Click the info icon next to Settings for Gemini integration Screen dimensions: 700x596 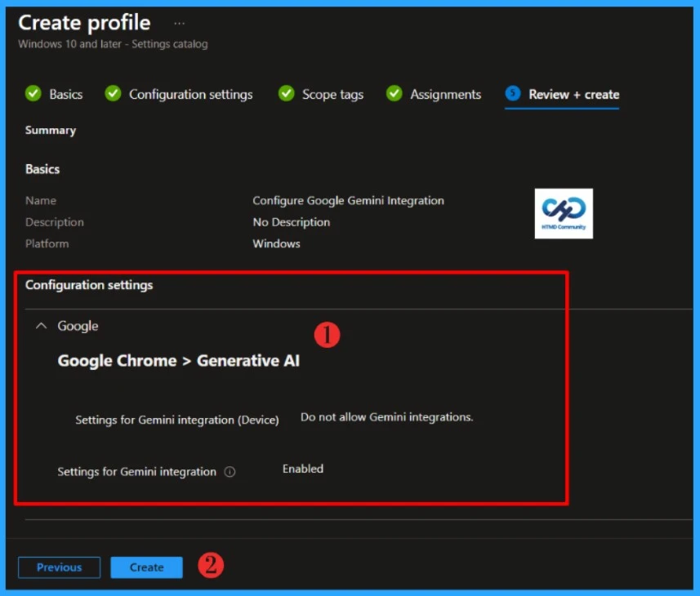coord(230,472)
